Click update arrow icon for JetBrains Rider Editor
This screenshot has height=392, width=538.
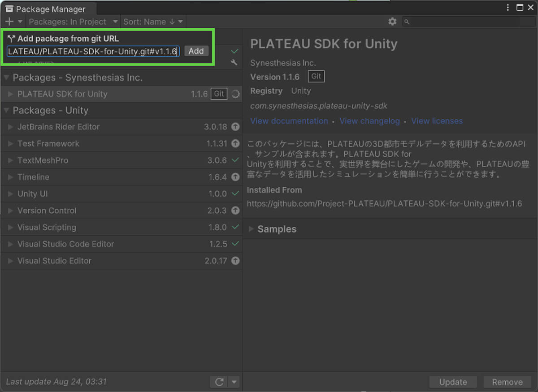[x=235, y=127]
